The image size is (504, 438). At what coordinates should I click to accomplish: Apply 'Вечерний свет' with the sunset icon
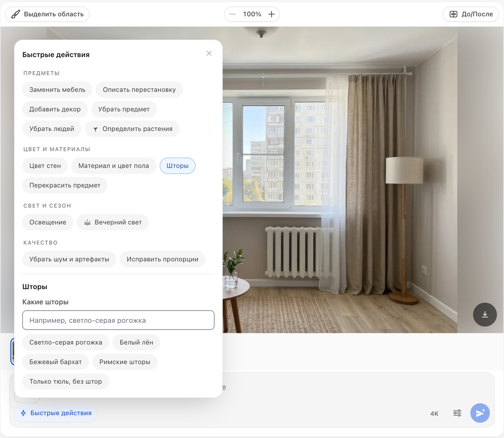coord(113,222)
